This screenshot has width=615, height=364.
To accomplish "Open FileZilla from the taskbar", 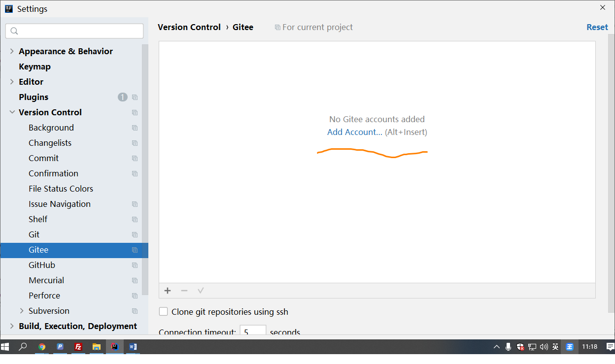I will [x=78, y=347].
